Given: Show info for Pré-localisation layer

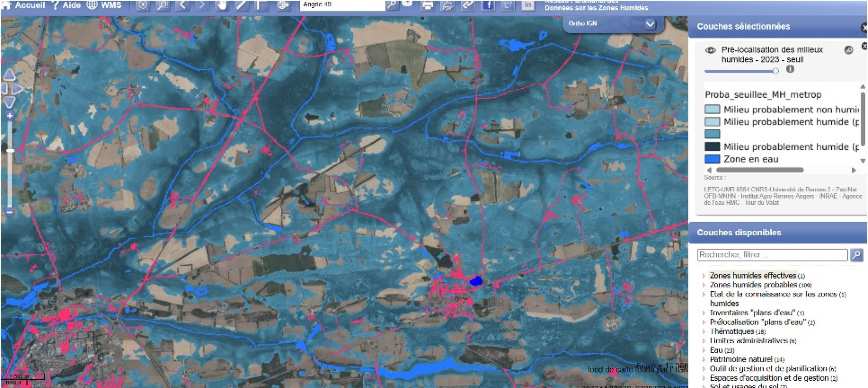Looking at the screenshot, I should point(790,69).
